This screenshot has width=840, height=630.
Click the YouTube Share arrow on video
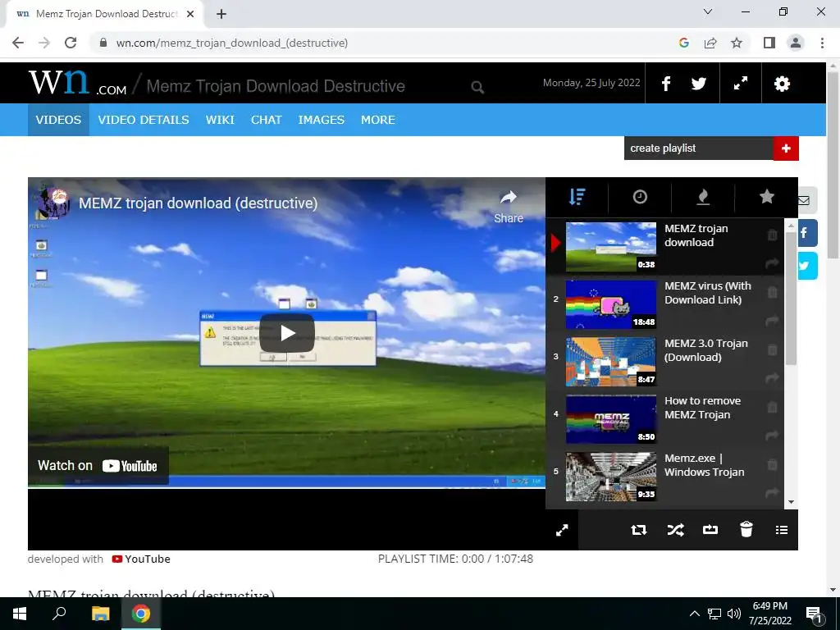[509, 207]
